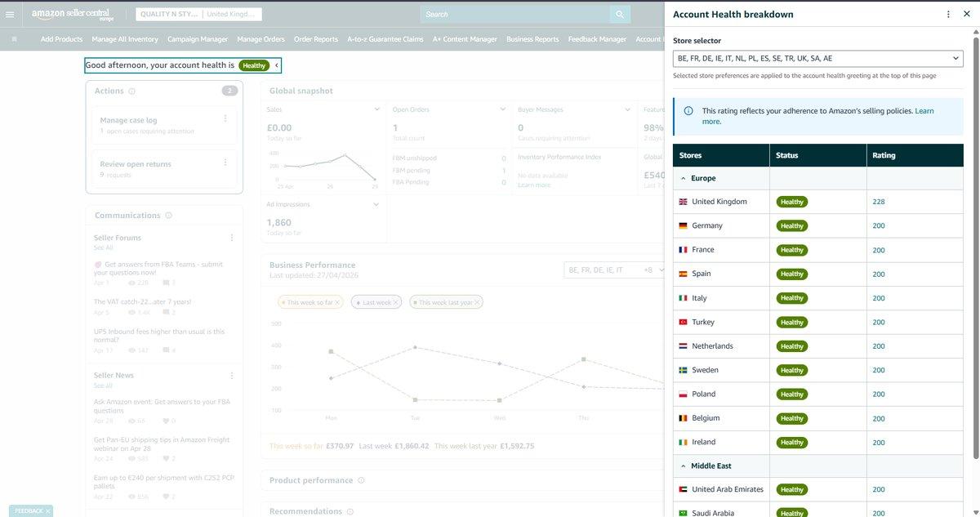The width and height of the screenshot is (980, 517).
Task: Click the Healthy badge in greeting
Action: 254,65
